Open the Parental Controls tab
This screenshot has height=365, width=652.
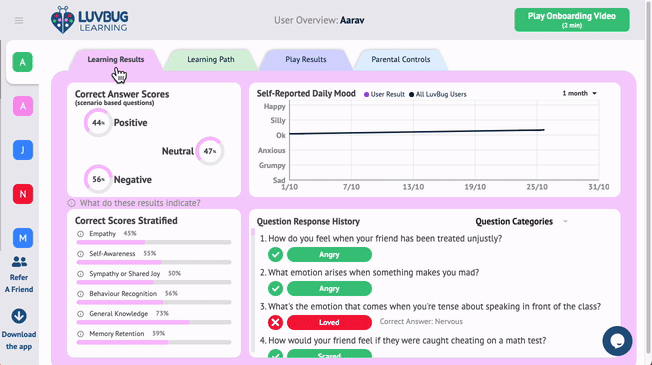400,59
